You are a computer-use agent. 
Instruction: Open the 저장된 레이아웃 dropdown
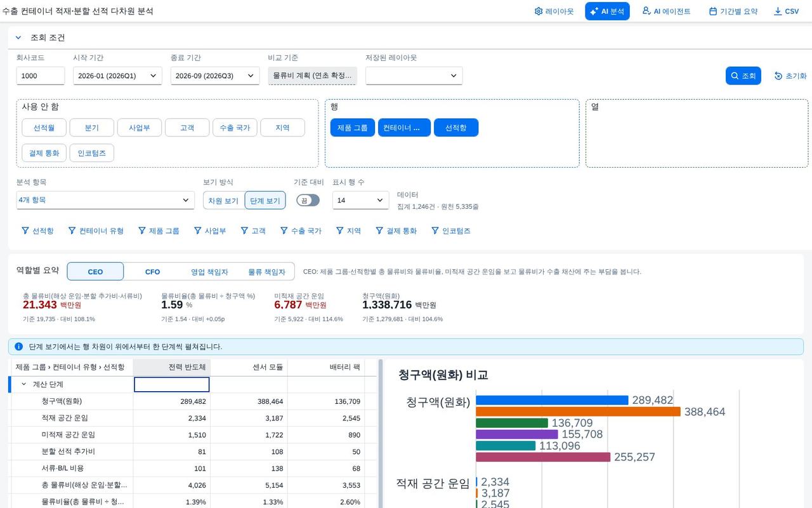414,76
